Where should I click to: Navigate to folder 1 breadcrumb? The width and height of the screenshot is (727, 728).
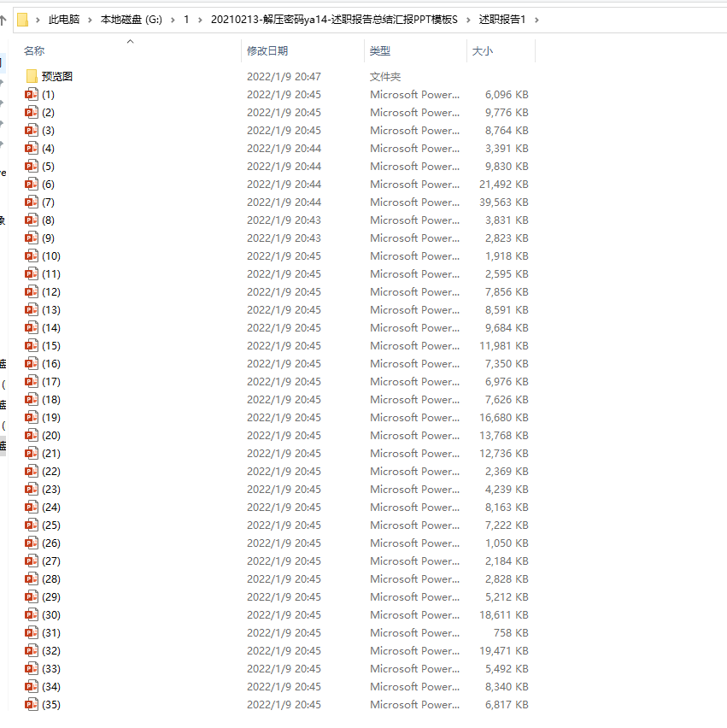coord(186,20)
